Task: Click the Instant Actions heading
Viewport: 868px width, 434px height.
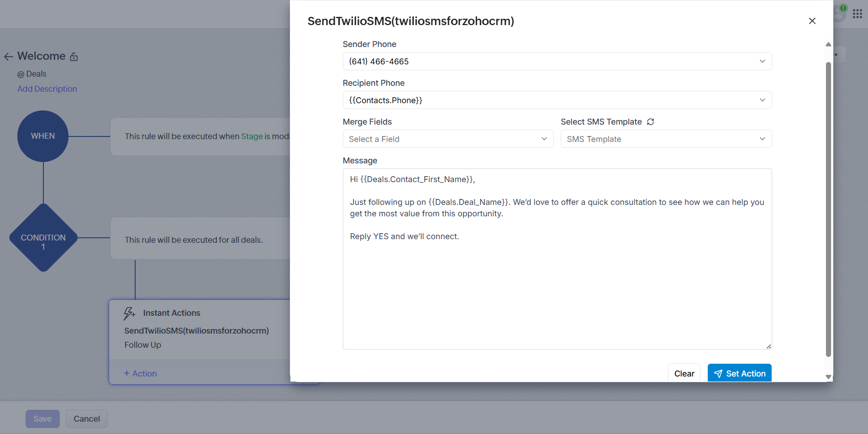Action: tap(172, 313)
